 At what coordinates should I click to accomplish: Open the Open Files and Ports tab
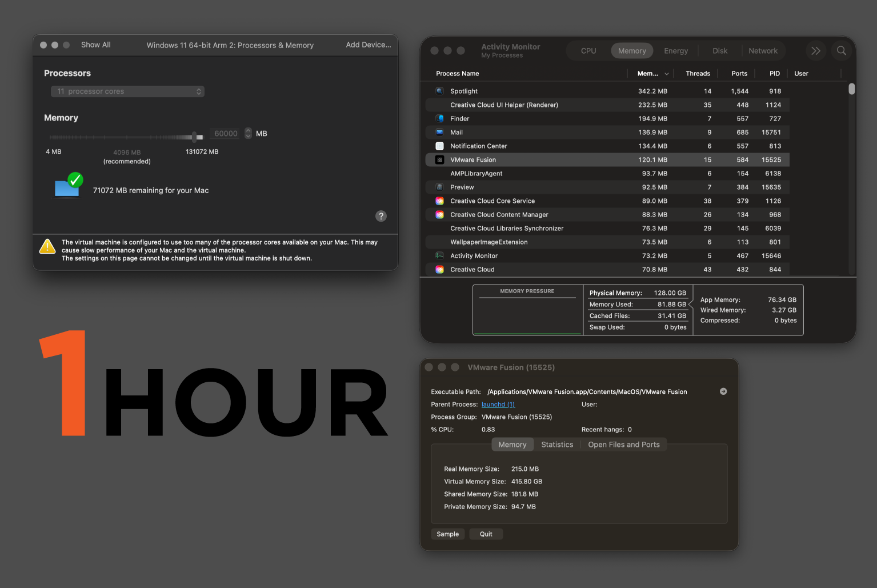(x=624, y=445)
